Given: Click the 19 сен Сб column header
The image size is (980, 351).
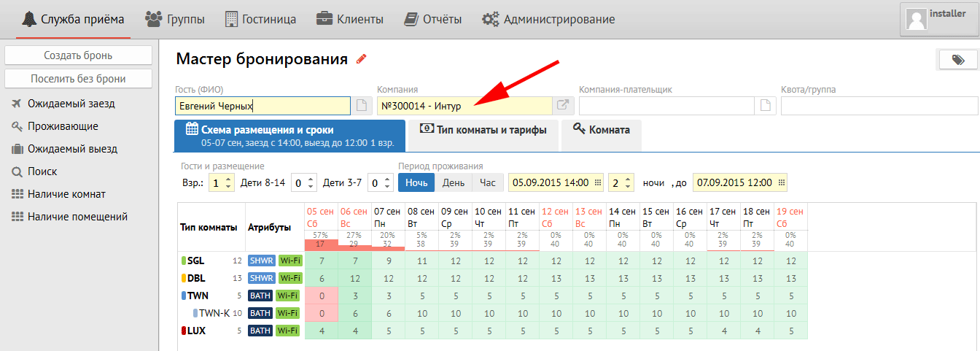Looking at the screenshot, I should click(791, 217).
